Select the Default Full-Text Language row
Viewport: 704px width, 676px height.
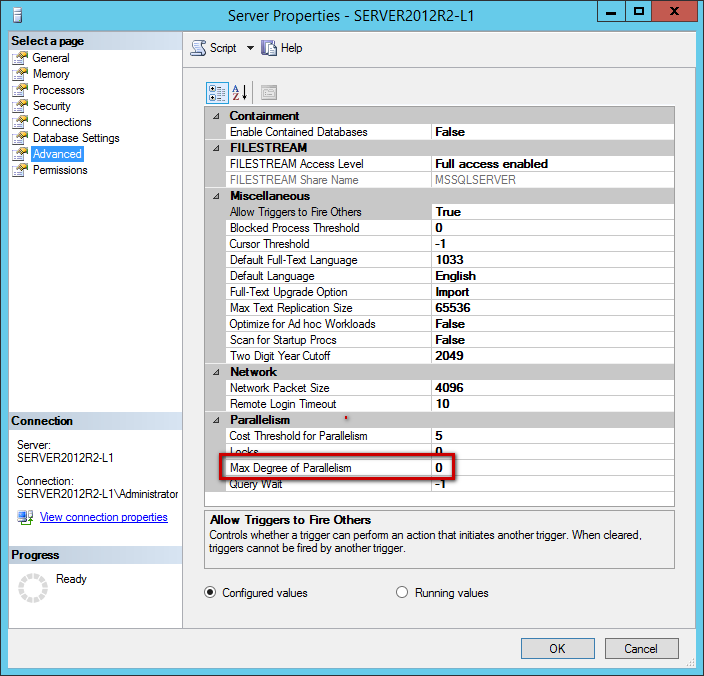[x=449, y=260]
